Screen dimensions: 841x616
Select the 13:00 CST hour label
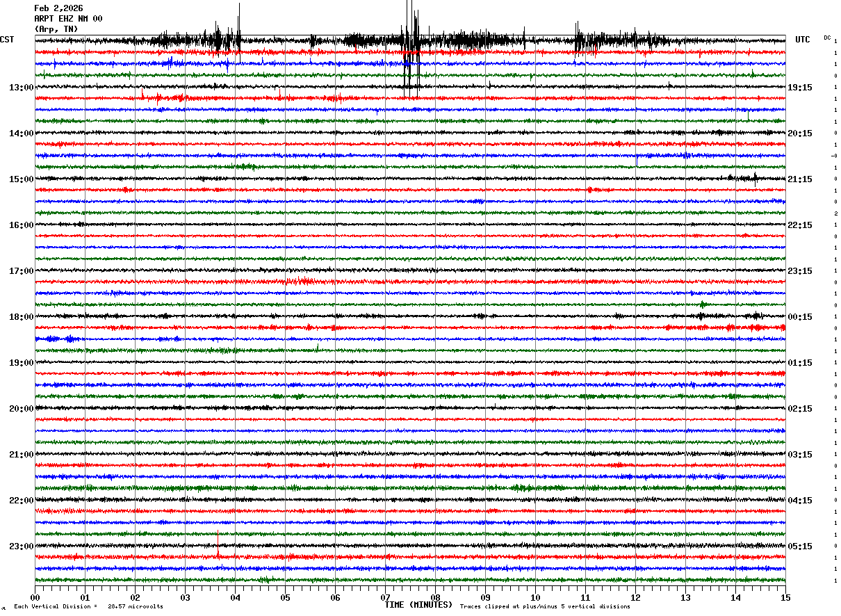tap(22, 88)
